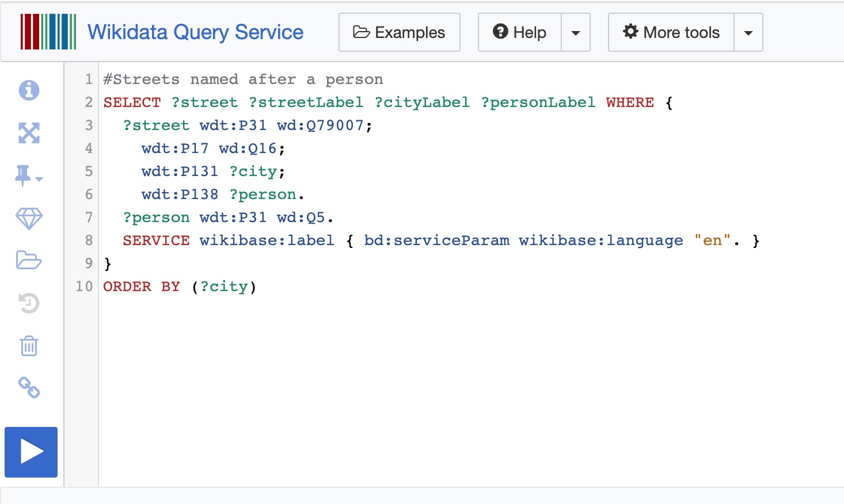Click line number 5 in the gutter
Viewport: 844px width, 504px height.
(x=88, y=171)
